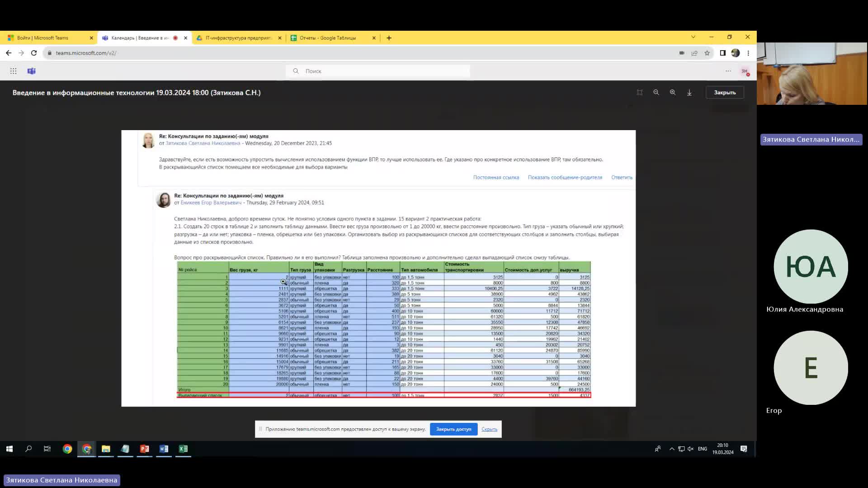
Task: Switch the ENG input language
Action: pos(702,449)
